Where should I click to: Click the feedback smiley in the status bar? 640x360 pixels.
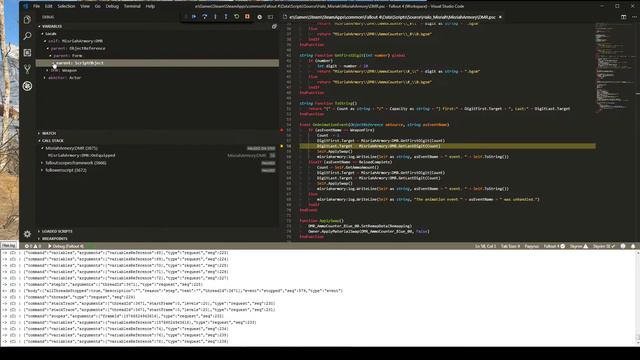pyautogui.click(x=623, y=246)
